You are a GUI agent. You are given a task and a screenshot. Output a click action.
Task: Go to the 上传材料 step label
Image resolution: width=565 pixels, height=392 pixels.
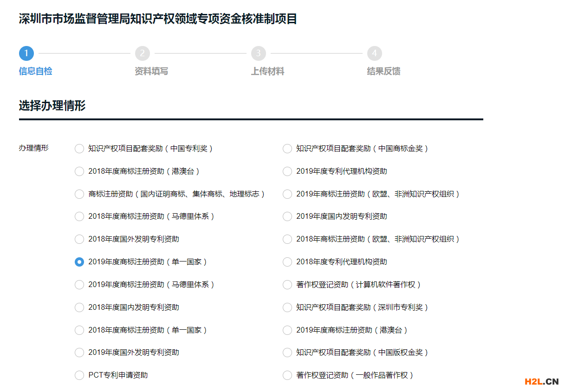(267, 72)
